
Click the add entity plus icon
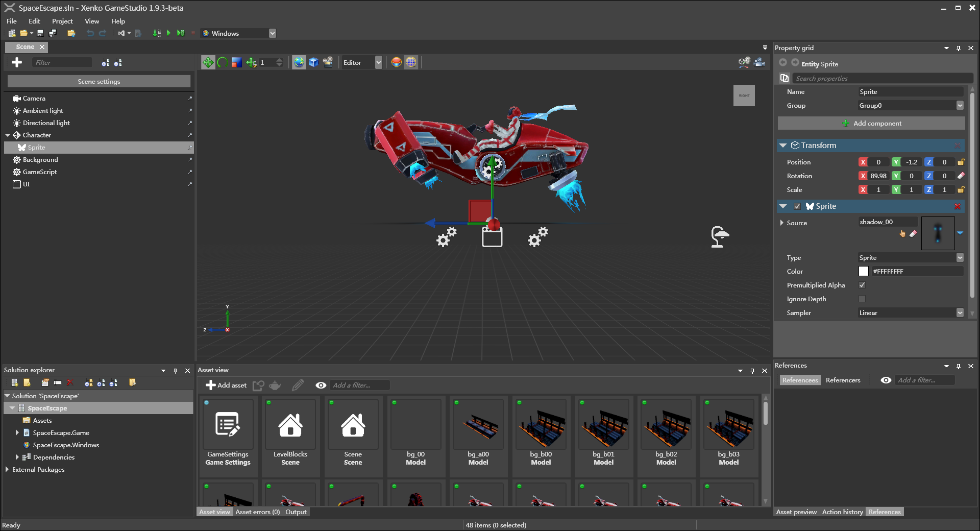point(17,62)
